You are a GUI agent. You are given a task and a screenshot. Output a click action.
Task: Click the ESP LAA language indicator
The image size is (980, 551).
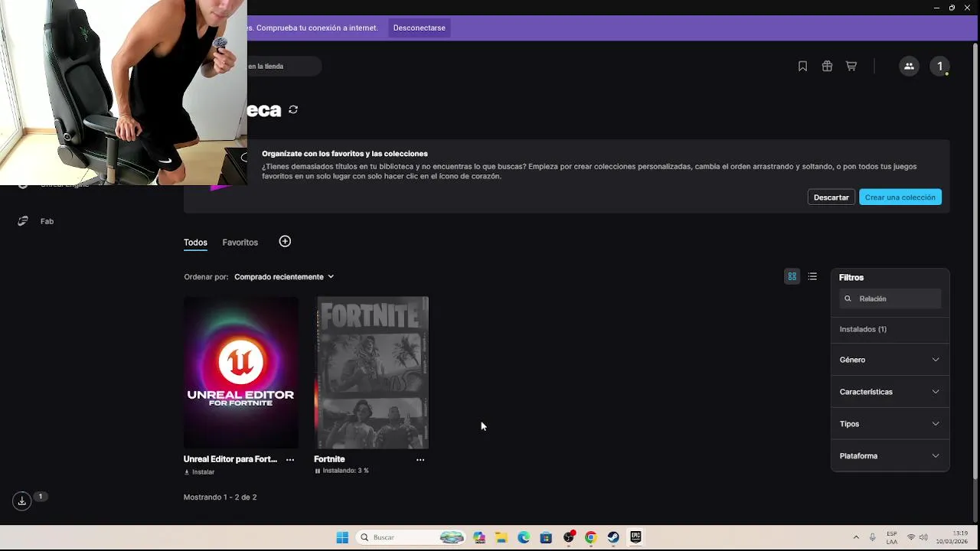point(892,537)
